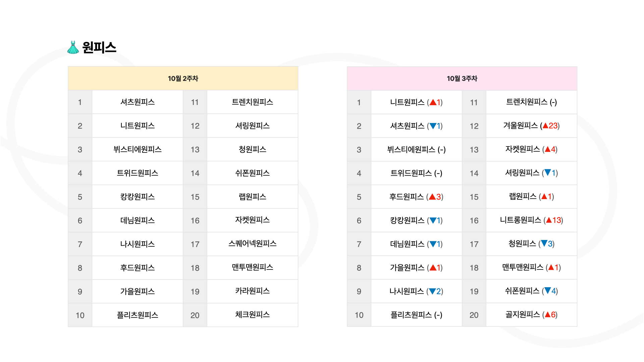Click the 쉬폰원피스 (▼4) cell
644x362 pixels.
[532, 291]
